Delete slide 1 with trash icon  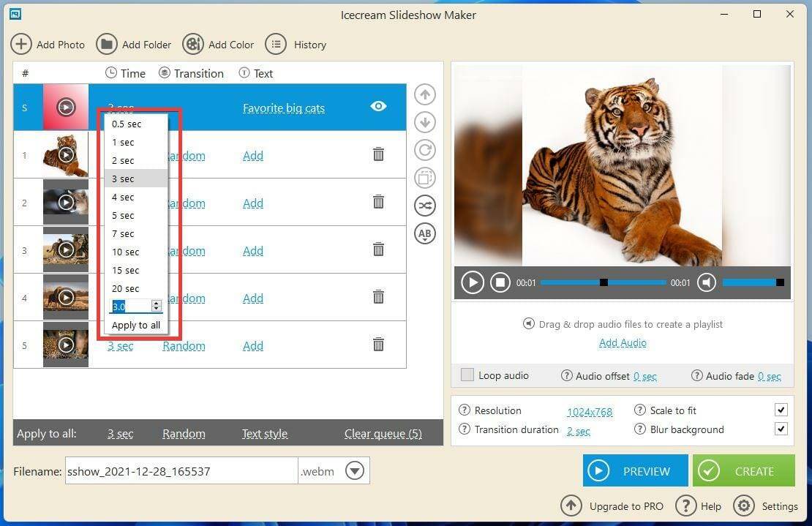(x=378, y=154)
